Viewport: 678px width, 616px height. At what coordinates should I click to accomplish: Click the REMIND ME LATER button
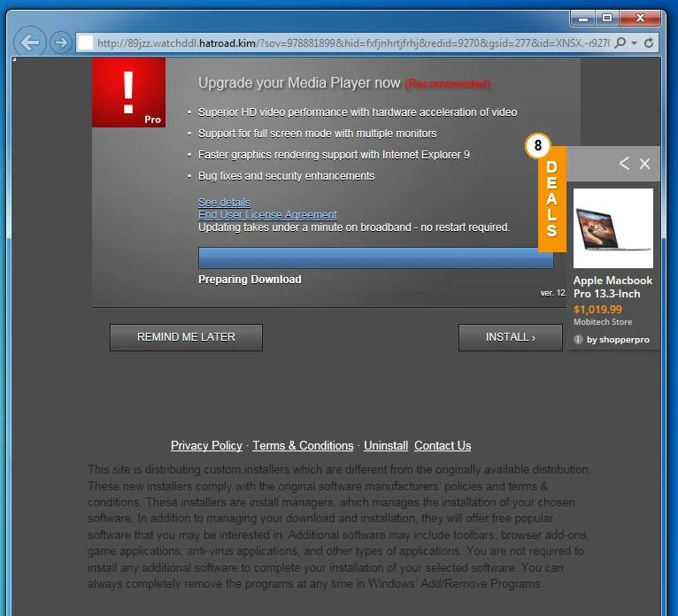click(186, 337)
